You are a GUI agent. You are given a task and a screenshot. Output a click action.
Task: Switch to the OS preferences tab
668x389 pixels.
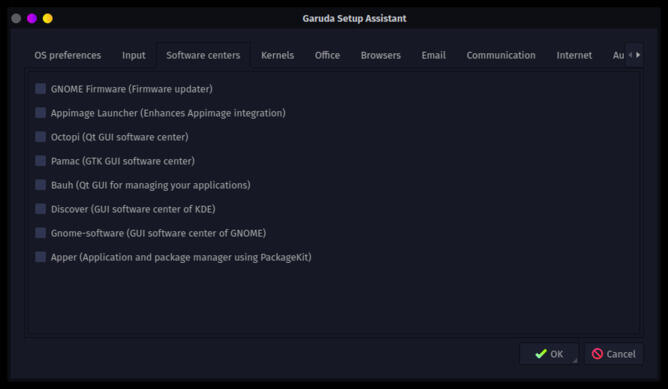click(68, 55)
